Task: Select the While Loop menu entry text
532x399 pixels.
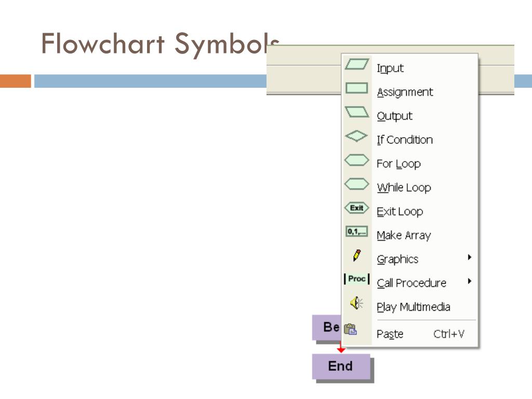Action: point(404,188)
